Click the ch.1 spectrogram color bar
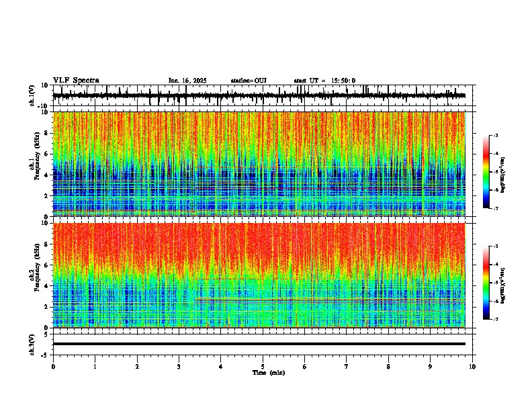Screen dimensions: 532x411 (x=486, y=172)
